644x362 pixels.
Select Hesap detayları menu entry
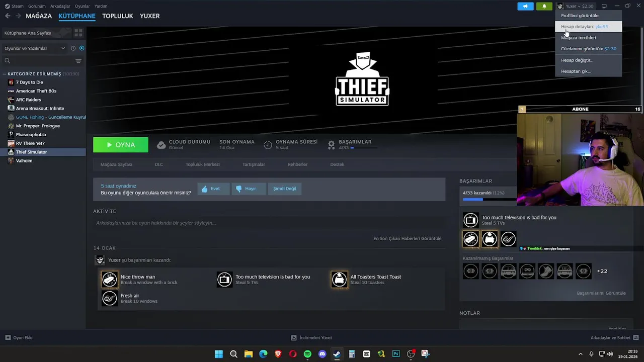click(x=588, y=27)
